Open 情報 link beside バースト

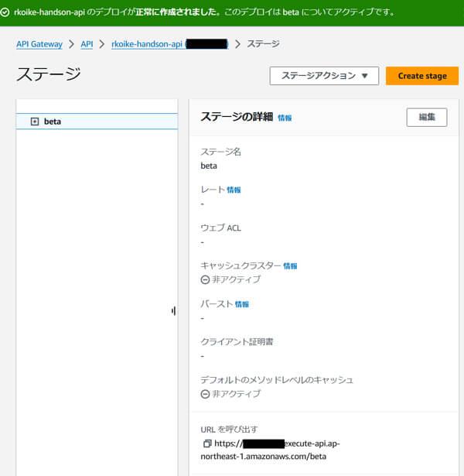pos(242,304)
